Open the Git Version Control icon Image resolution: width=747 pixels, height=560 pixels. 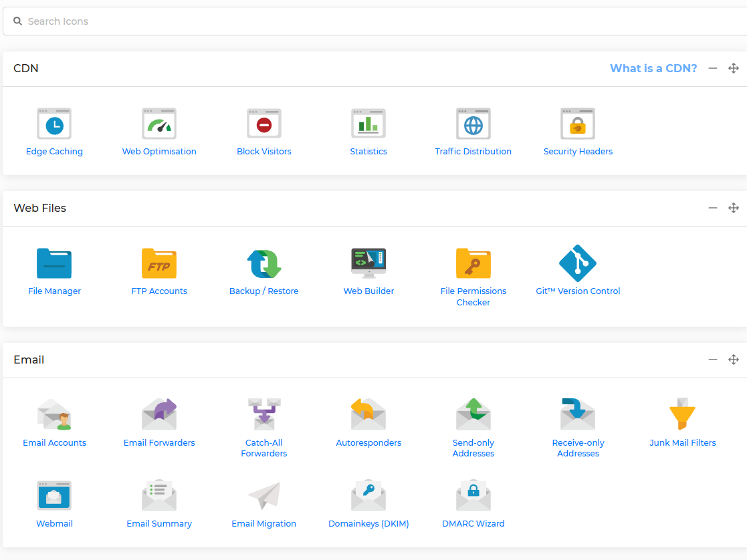tap(578, 263)
